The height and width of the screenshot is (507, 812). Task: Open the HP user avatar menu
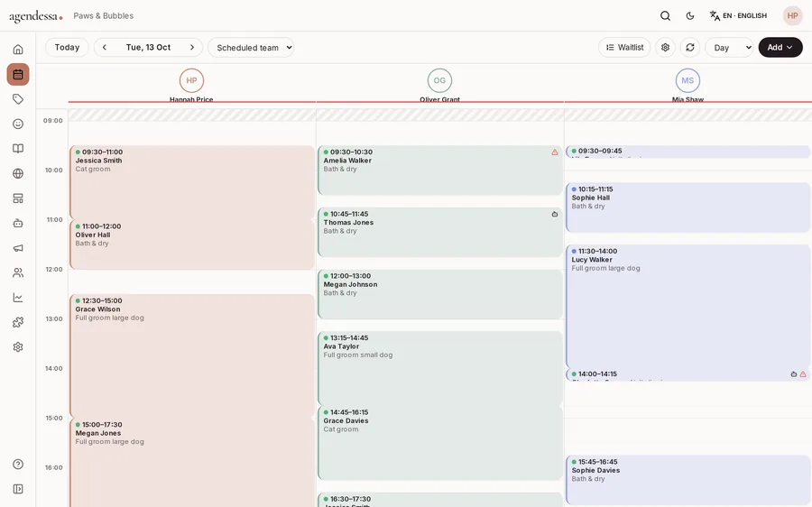pyautogui.click(x=792, y=16)
